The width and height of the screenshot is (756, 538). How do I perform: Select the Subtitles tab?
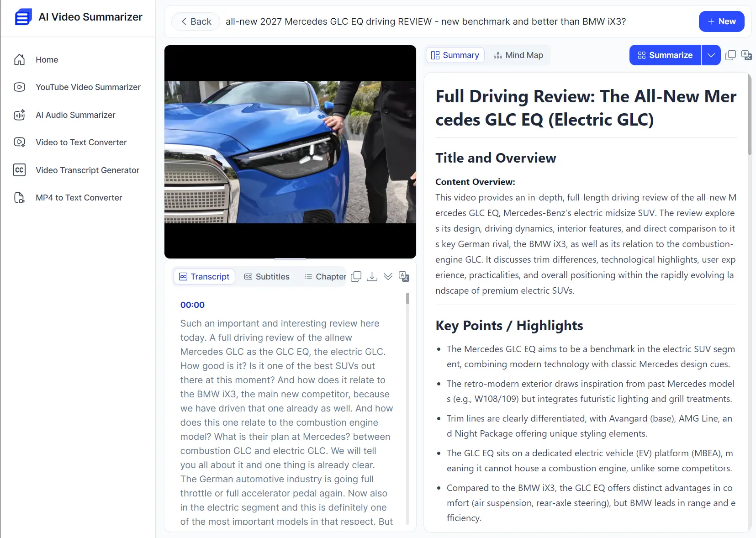267,277
